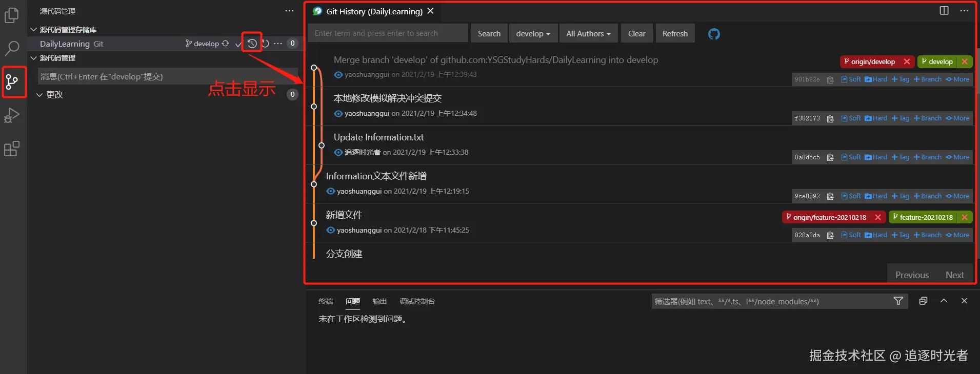The width and height of the screenshot is (980, 374).
Task: Open the Run and Debug view
Action: point(12,115)
